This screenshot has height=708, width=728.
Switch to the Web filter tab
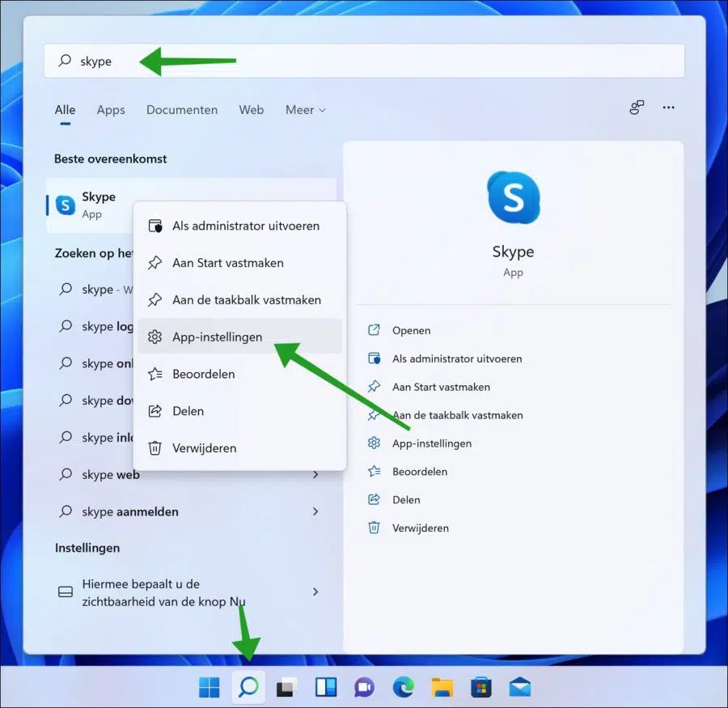(x=252, y=110)
